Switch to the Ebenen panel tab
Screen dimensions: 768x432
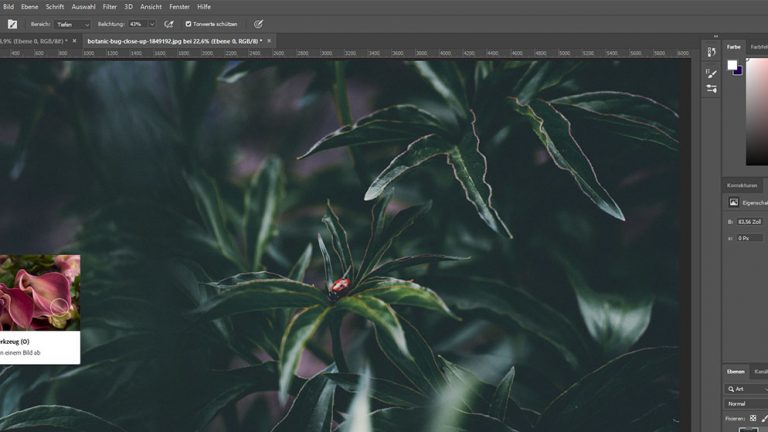(736, 371)
